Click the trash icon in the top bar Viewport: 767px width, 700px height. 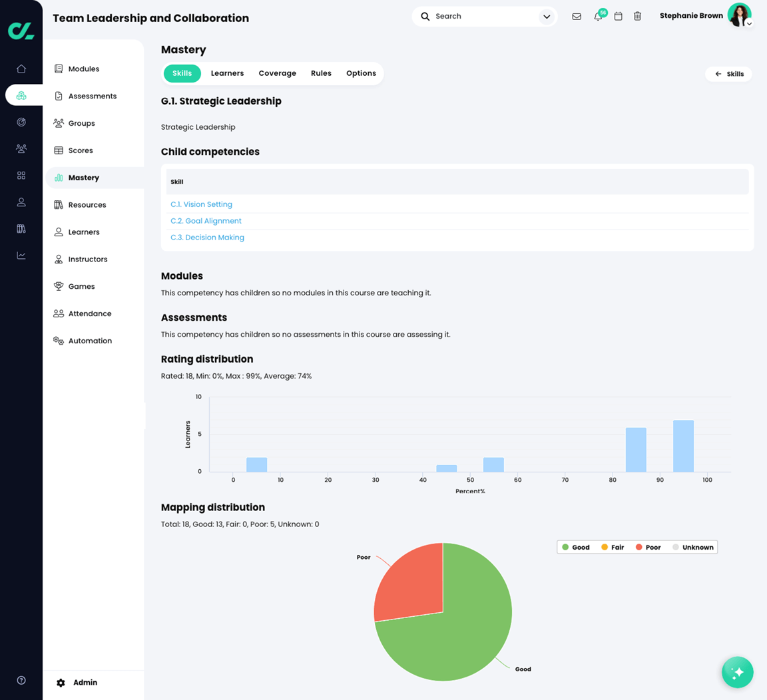[637, 15]
